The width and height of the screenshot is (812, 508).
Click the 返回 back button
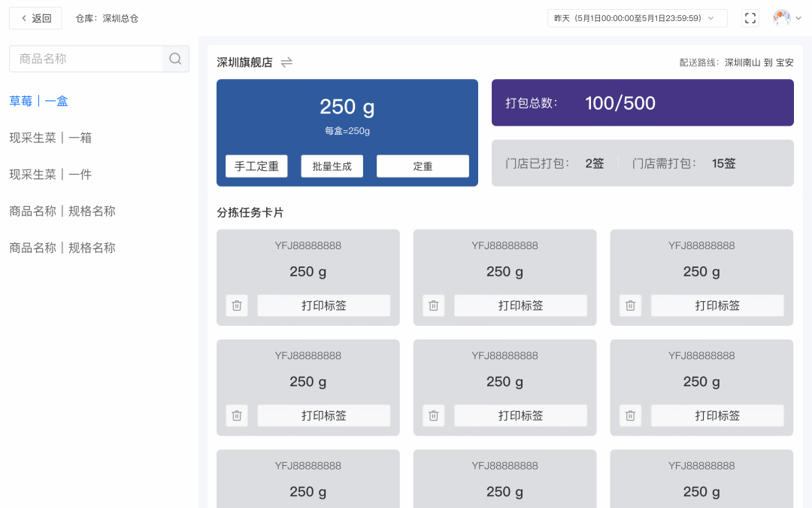click(x=35, y=18)
